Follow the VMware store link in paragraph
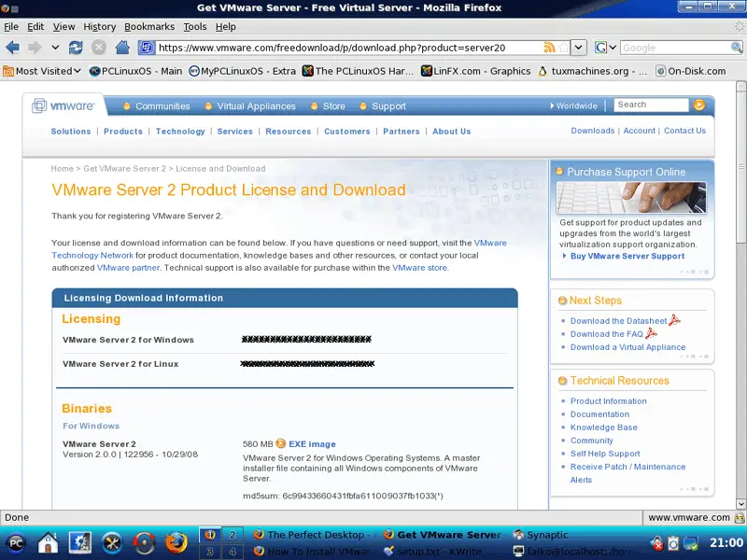This screenshot has width=747, height=560. click(x=419, y=268)
